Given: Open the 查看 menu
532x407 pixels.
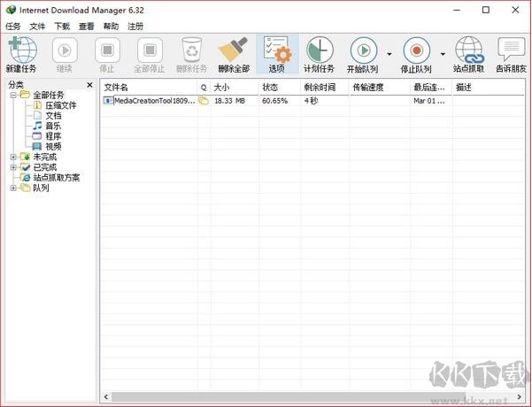Looking at the screenshot, I should click(x=86, y=27).
